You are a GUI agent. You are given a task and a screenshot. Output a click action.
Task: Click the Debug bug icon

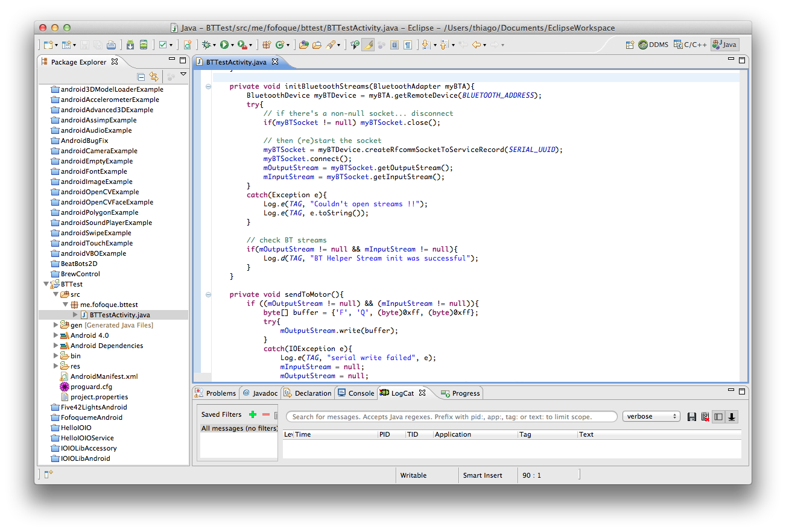(206, 45)
